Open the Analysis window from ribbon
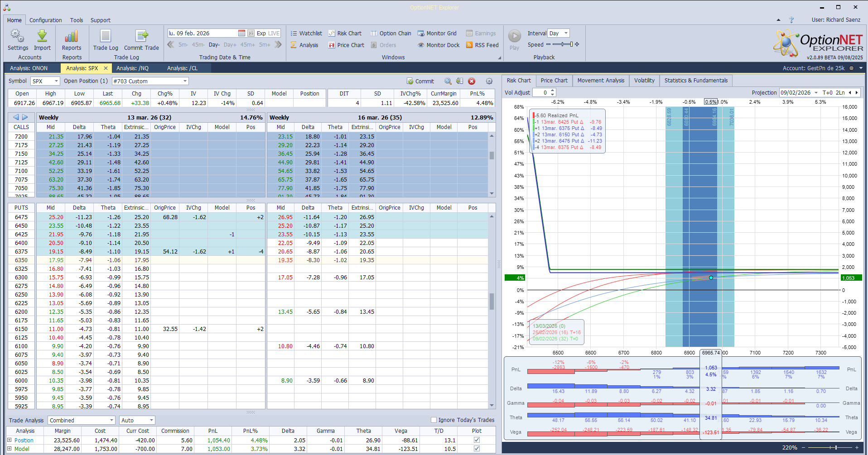Viewport: 868px width, 455px height. [x=304, y=45]
